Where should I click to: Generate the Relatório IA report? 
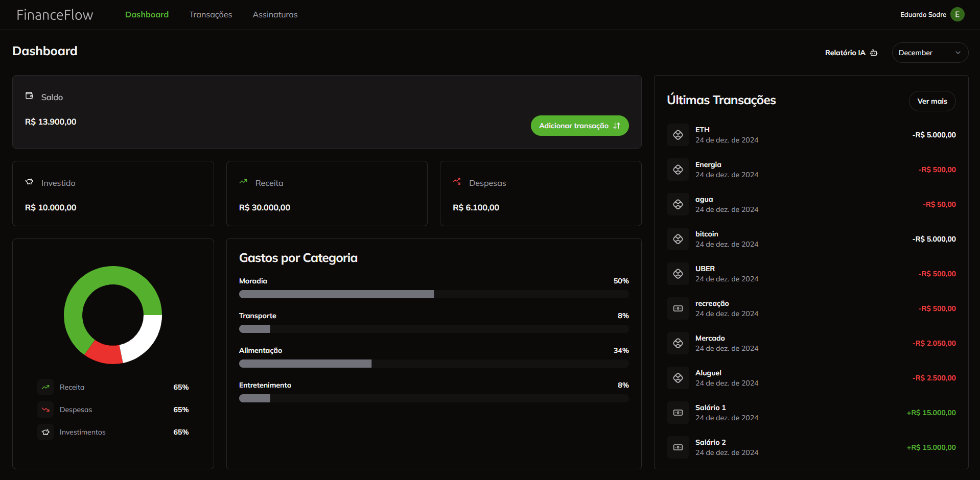[x=851, y=53]
